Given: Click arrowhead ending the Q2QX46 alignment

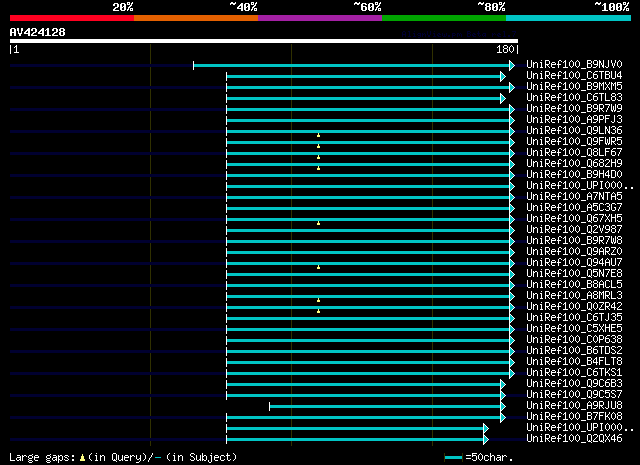Looking at the screenshot, I should pos(486,440).
